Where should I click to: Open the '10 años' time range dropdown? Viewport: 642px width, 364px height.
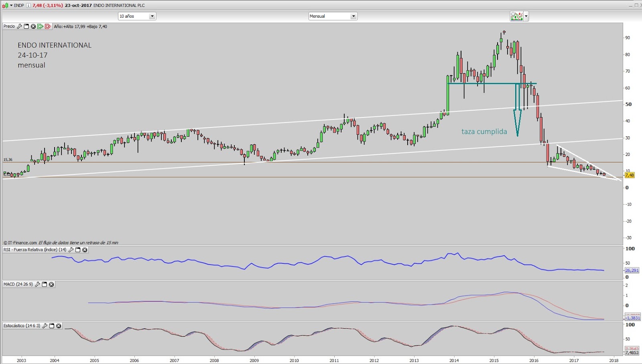coord(137,16)
